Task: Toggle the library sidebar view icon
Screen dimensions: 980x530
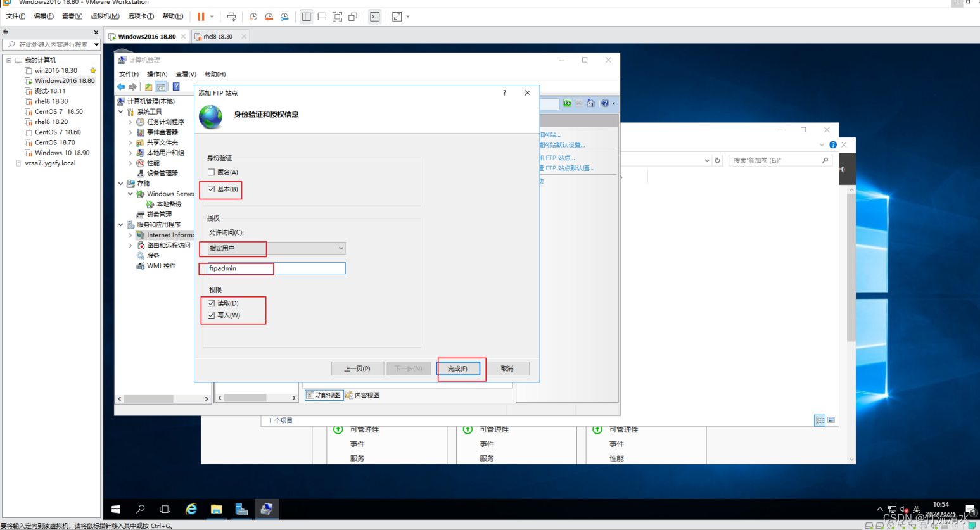Action: [x=307, y=16]
